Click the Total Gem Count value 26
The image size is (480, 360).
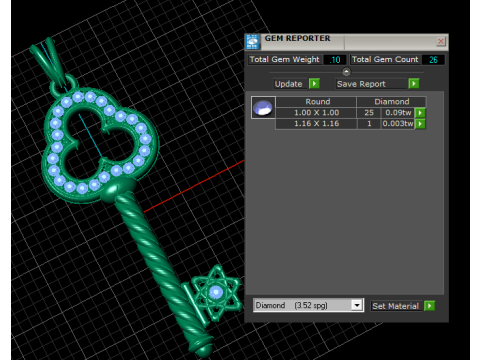point(433,60)
